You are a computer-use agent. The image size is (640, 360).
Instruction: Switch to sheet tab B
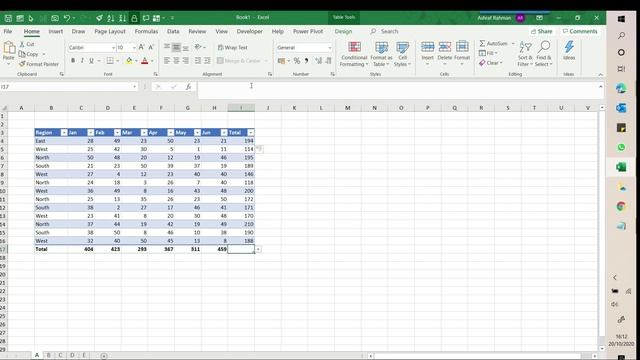point(49,355)
